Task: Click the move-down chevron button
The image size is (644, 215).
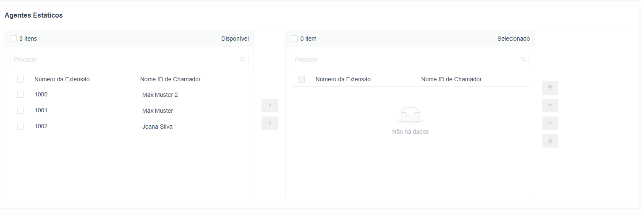Action: coord(550,123)
